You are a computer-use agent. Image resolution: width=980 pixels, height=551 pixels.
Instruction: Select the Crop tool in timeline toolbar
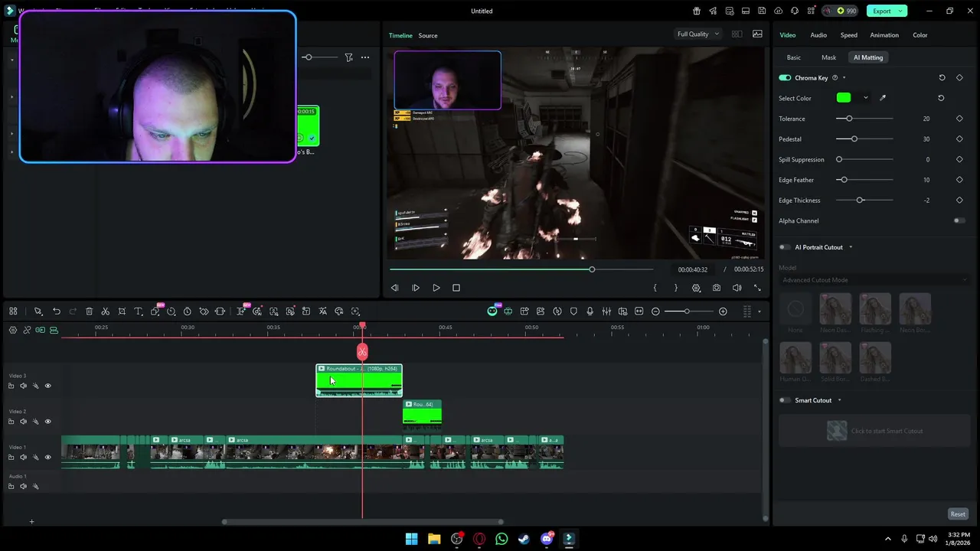click(122, 311)
